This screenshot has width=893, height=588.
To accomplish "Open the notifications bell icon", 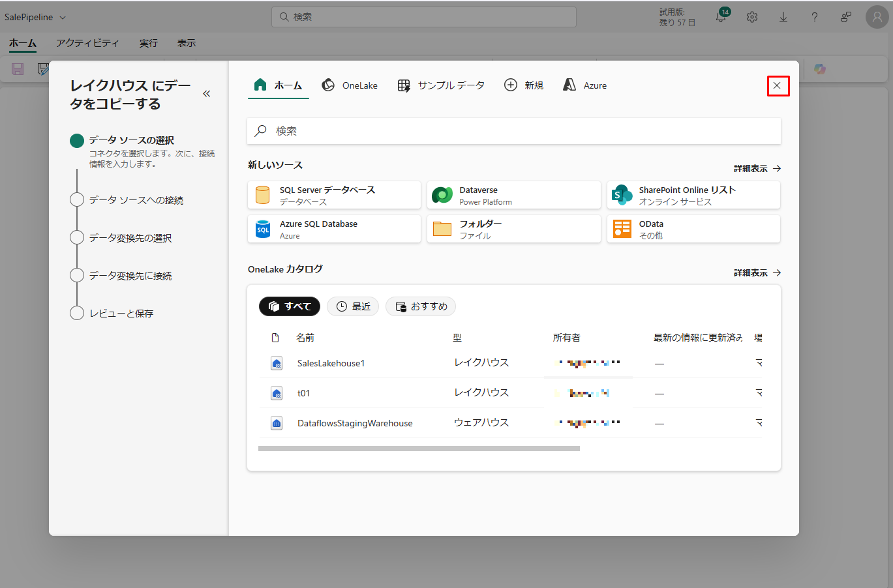I will 721,18.
